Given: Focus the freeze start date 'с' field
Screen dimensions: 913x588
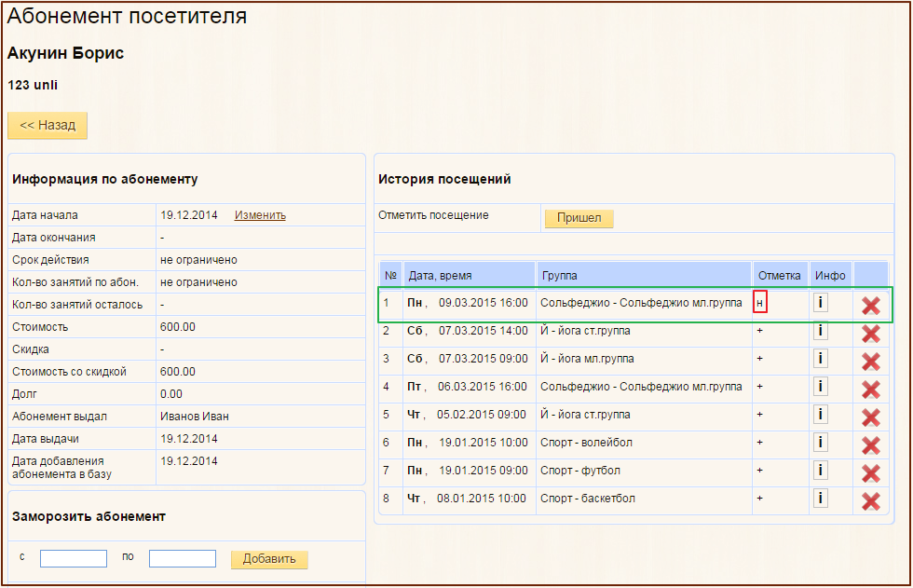Looking at the screenshot, I should (x=74, y=558).
